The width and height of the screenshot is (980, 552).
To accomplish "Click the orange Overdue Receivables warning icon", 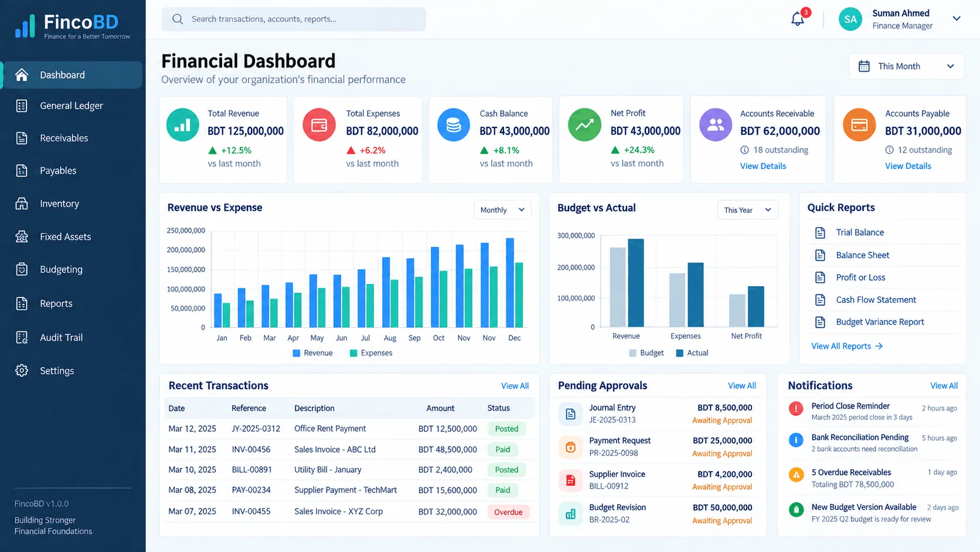I will (796, 475).
